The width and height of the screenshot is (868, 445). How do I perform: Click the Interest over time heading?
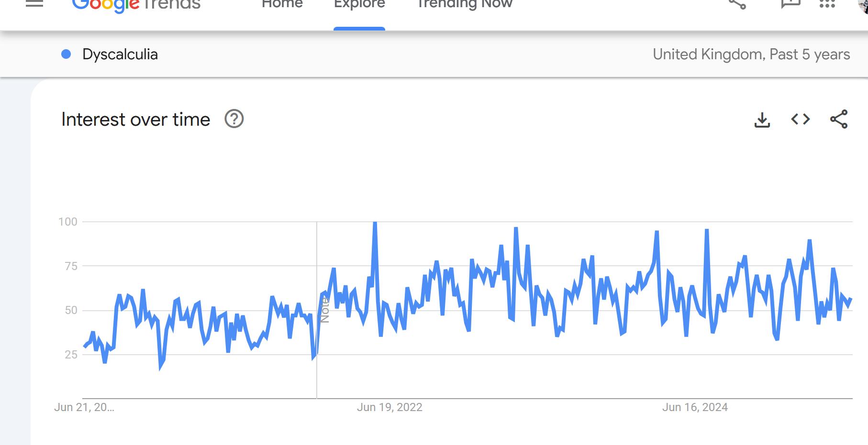coord(136,119)
